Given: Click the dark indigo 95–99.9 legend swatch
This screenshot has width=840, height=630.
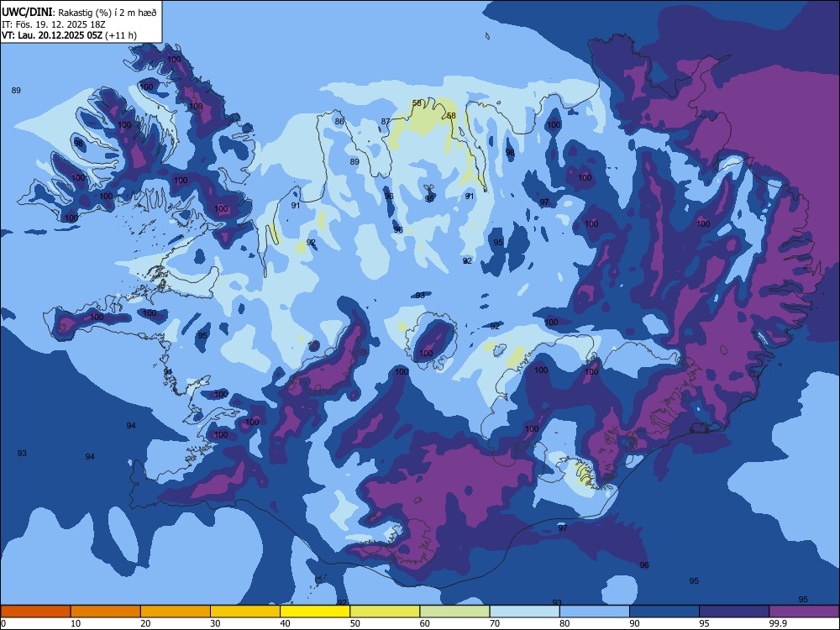Looking at the screenshot, I should coord(734,612).
